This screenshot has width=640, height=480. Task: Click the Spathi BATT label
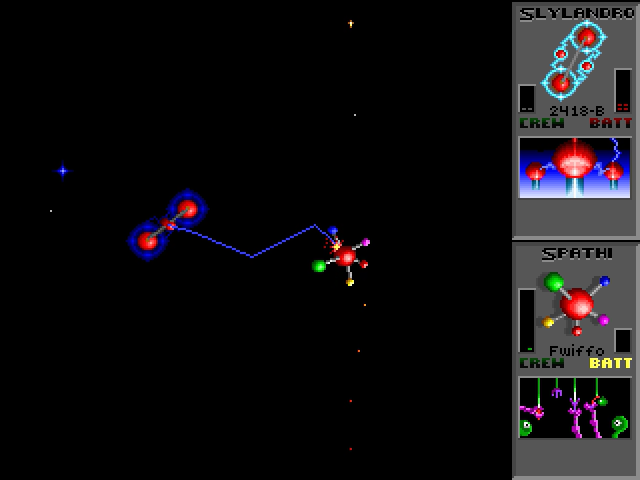[x=611, y=363]
